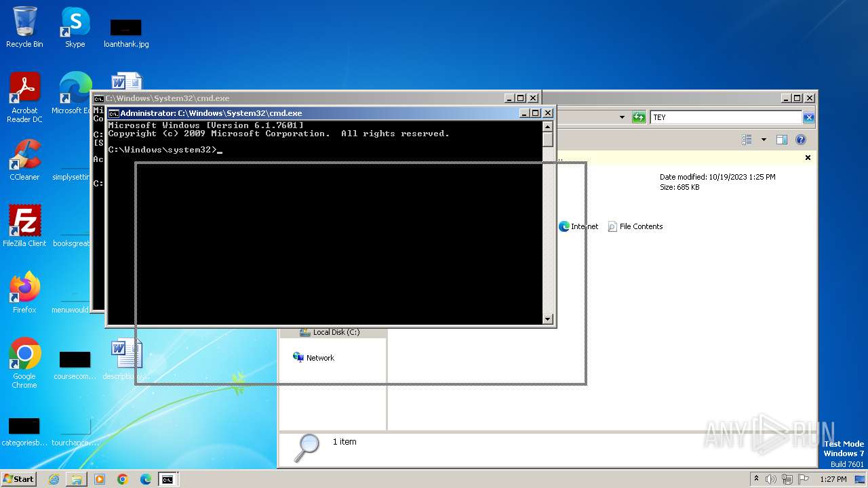The height and width of the screenshot is (488, 868).
Task: Open Internet Explorer from taskbar
Action: coord(54,479)
